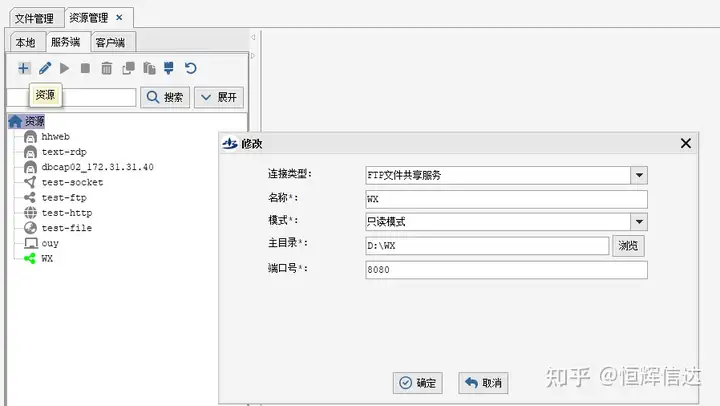The width and height of the screenshot is (720, 406).
Task: Click the paste icon in the toolbar
Action: pyautogui.click(x=149, y=68)
